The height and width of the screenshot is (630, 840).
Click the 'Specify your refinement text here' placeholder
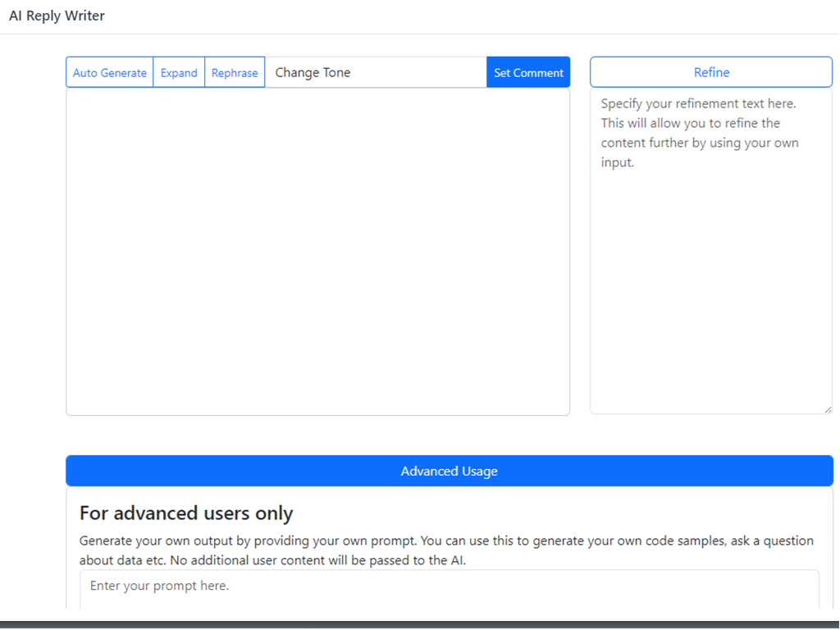[699, 104]
